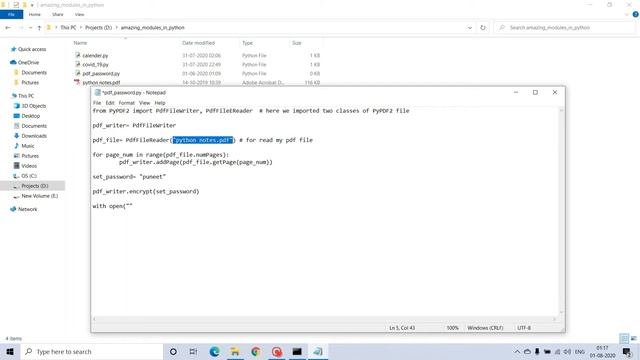This screenshot has width=640, height=360.
Task: Open the Notepad Format menu
Action: pos(127,103)
